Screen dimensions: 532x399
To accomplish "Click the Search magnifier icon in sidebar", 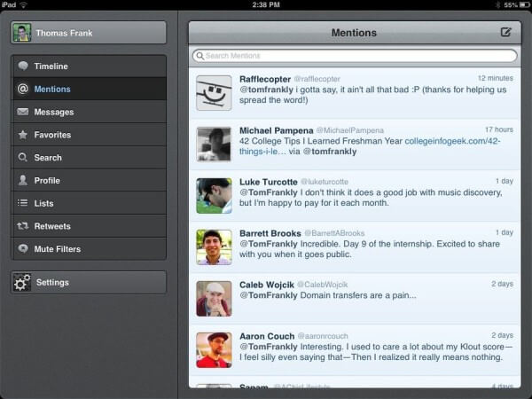I will [x=23, y=158].
